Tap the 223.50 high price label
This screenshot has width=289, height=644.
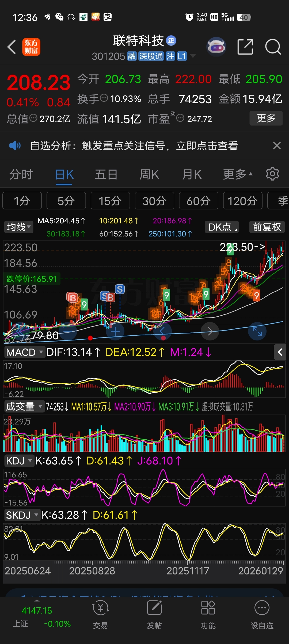pyautogui.click(x=242, y=247)
